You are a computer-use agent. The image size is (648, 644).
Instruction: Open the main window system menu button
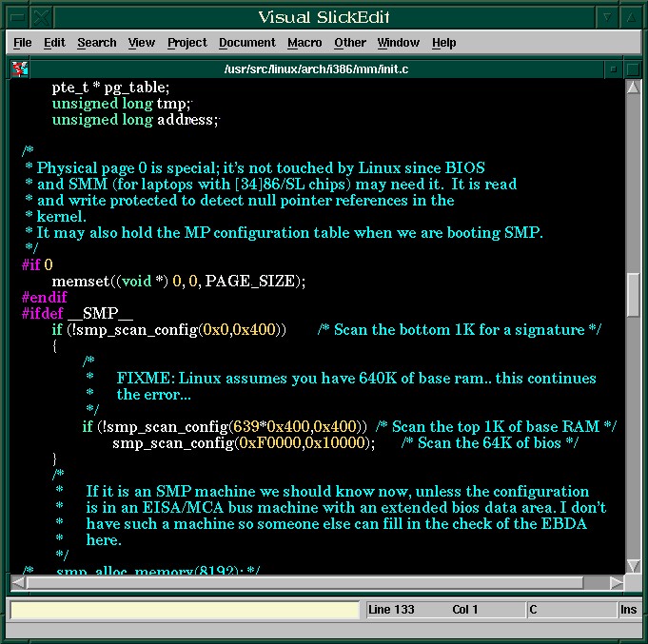[17, 17]
